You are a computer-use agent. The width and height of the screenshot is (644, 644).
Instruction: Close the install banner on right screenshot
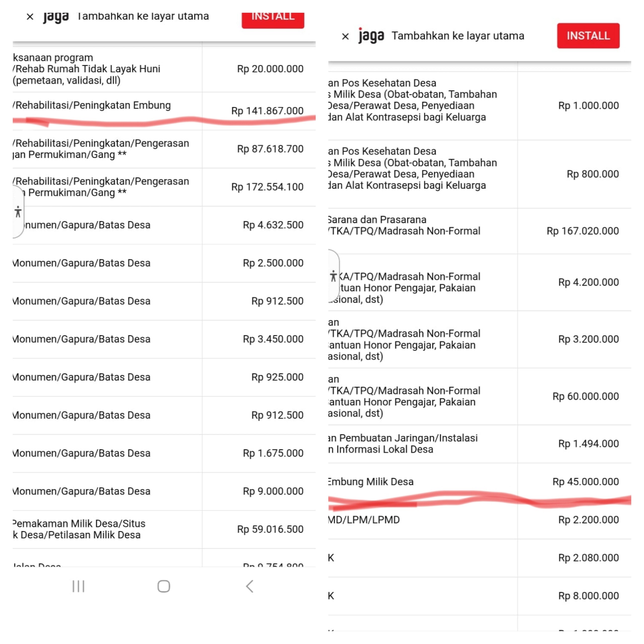345,36
